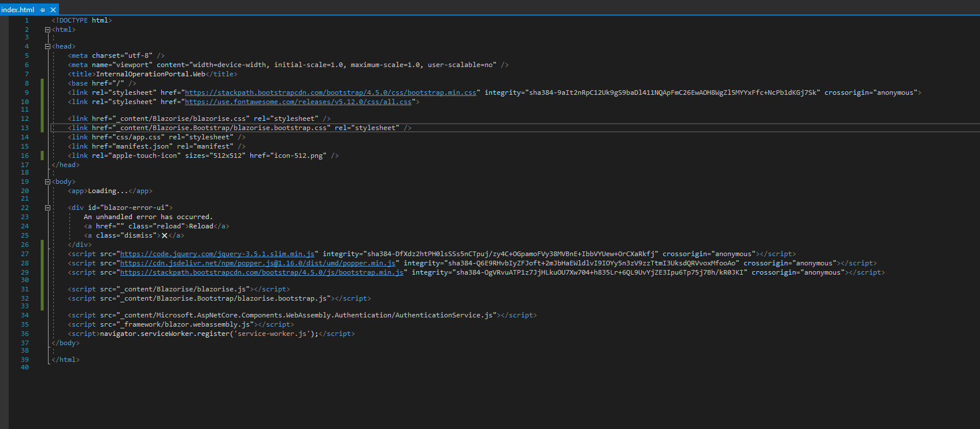Open the bootstrap.min.js stackpath URL
Image resolution: width=980 pixels, height=429 pixels.
262,272
